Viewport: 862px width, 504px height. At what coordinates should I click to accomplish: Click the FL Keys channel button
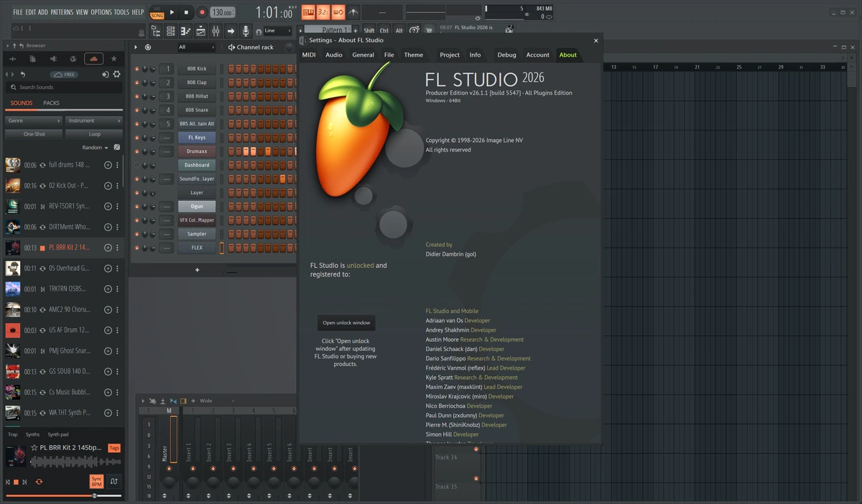coord(197,138)
